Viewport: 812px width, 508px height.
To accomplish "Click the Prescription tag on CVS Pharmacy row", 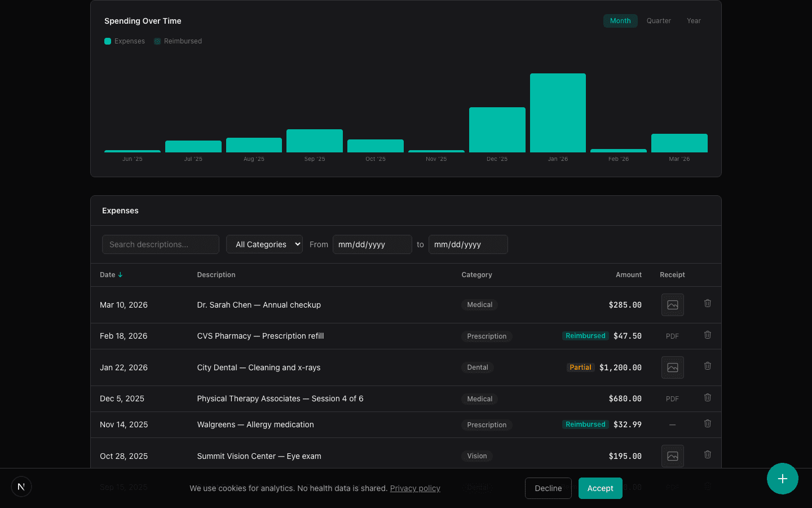I will coord(487,336).
